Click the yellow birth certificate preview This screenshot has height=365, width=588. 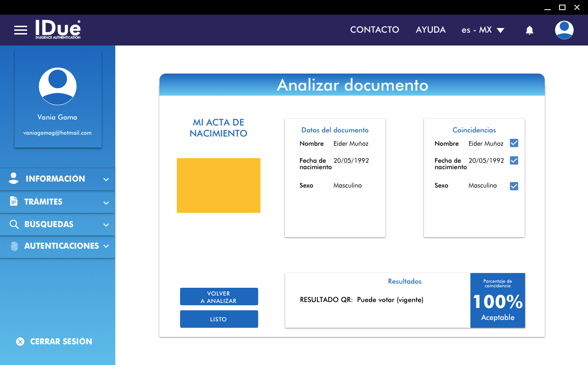pos(219,185)
